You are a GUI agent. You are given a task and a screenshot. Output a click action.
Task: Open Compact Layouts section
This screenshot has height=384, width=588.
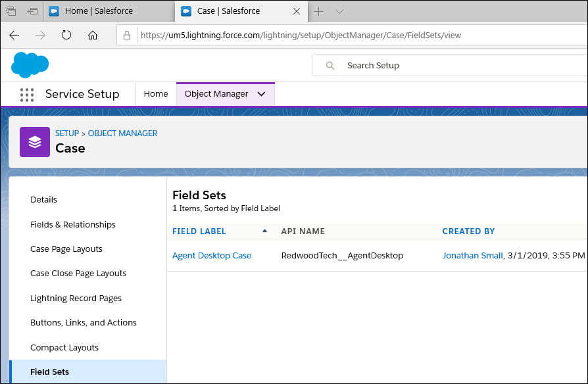tap(64, 348)
